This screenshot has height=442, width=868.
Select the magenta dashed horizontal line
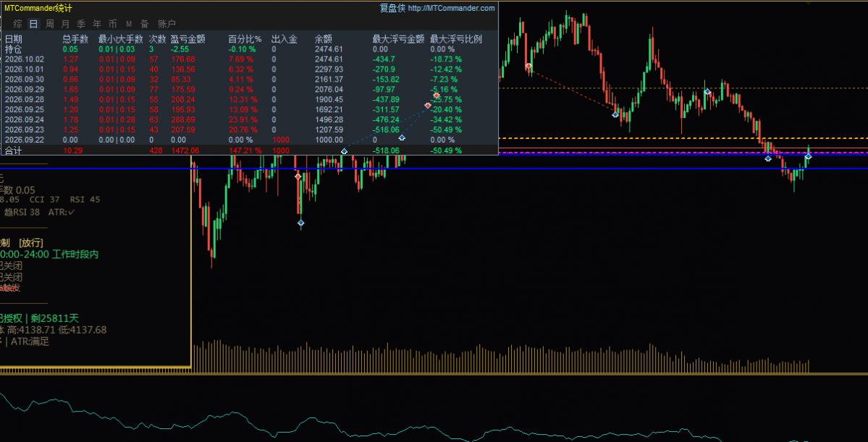point(683,153)
